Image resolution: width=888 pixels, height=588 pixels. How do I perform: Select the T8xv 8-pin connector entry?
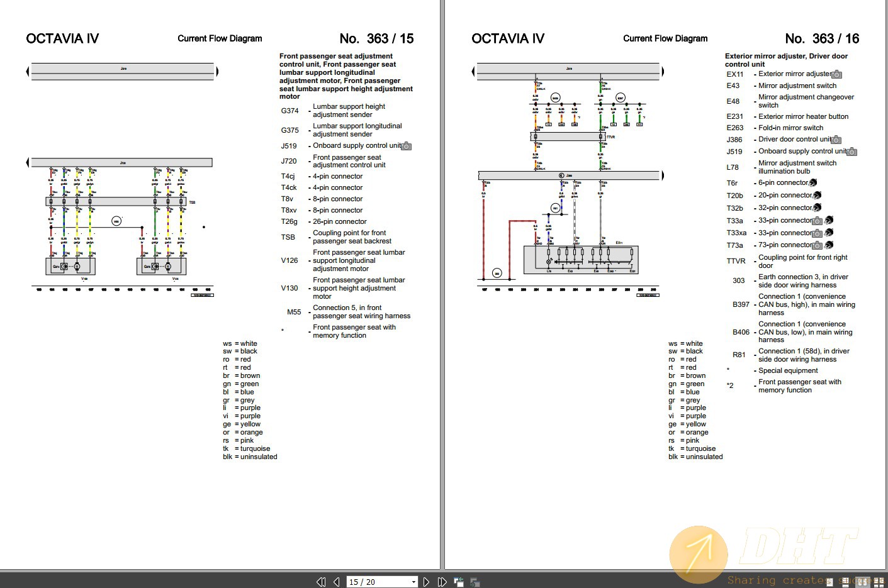pyautogui.click(x=322, y=211)
